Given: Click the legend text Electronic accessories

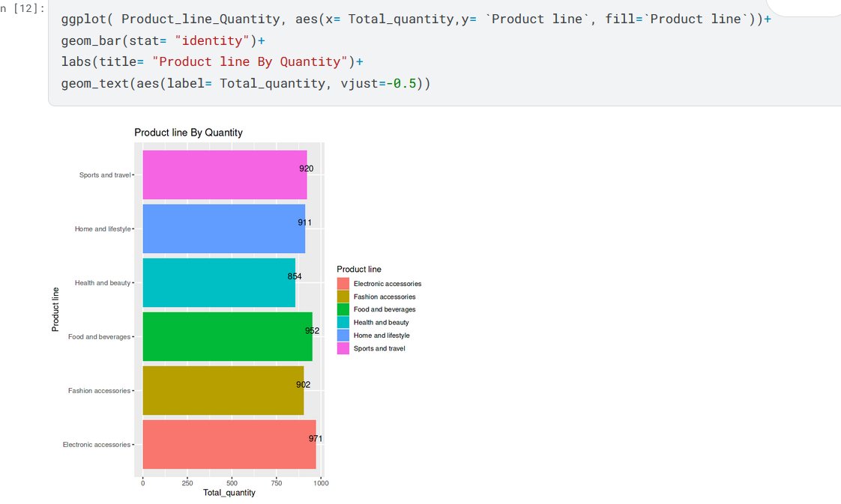Looking at the screenshot, I should click(x=388, y=284).
